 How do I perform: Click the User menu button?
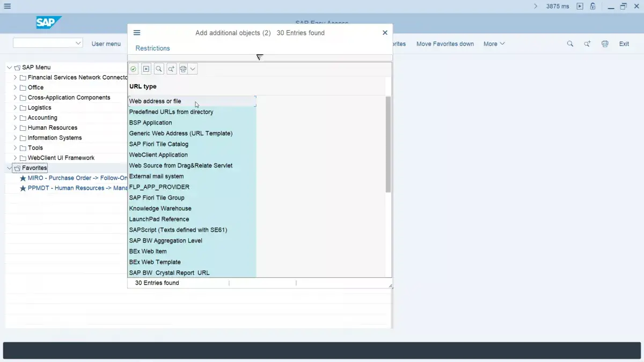point(106,44)
